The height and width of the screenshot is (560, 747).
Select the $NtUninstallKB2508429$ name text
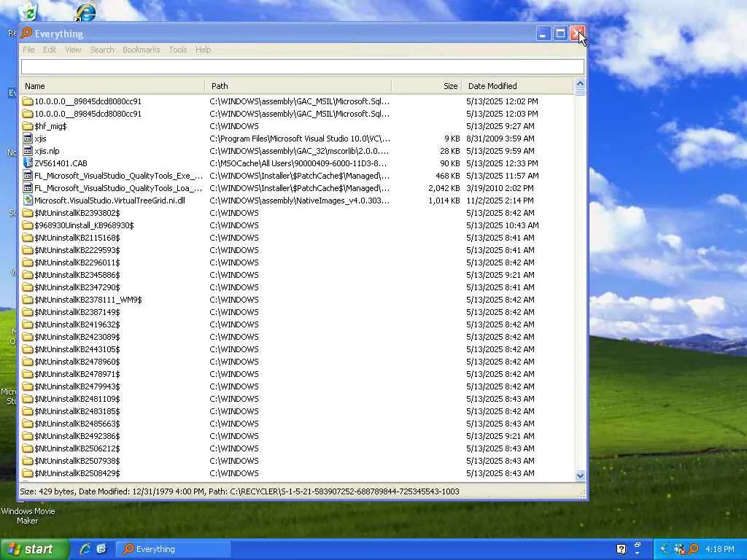pyautogui.click(x=77, y=472)
